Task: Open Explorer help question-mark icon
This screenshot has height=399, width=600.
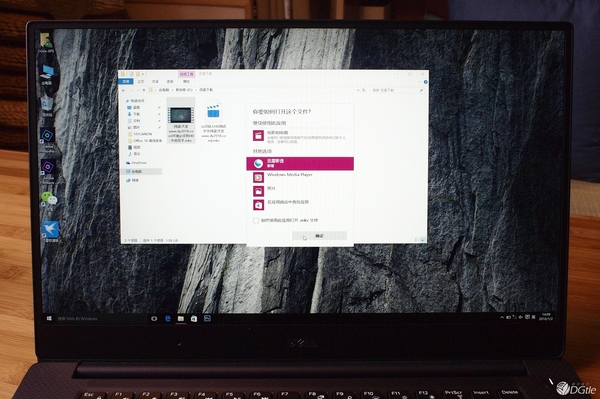Action: (x=426, y=82)
